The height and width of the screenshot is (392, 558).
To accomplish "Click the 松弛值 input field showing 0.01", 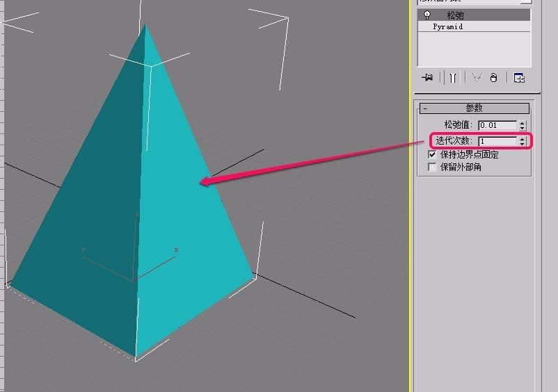I will point(497,125).
